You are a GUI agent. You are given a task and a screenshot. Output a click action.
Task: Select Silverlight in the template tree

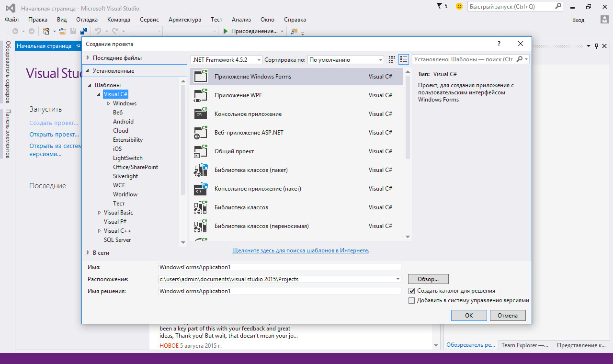[x=125, y=176]
